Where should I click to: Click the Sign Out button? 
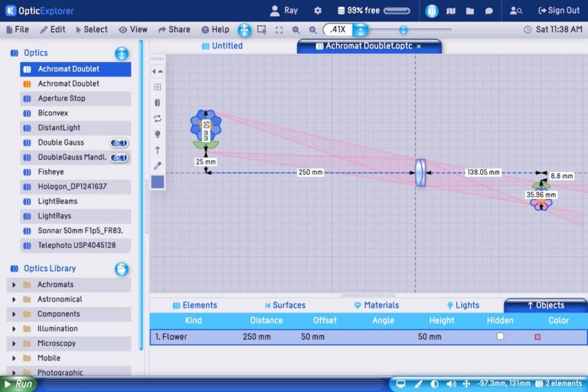pos(558,11)
